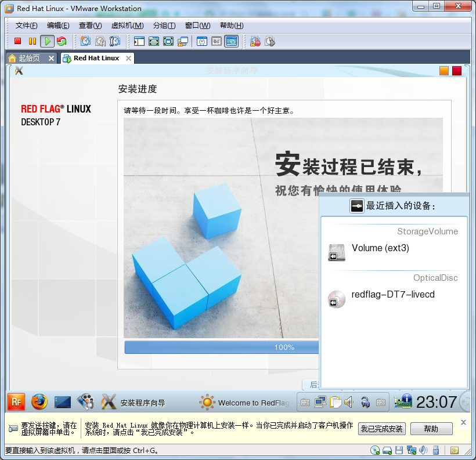Click the floppy device icon in the VMware status bar
The width and height of the screenshot is (476, 460).
click(x=399, y=450)
